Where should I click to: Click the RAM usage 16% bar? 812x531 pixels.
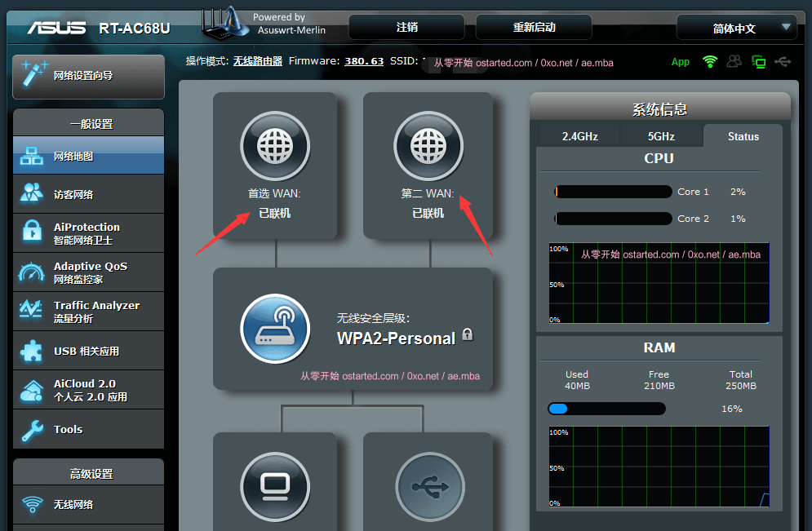[x=607, y=409]
